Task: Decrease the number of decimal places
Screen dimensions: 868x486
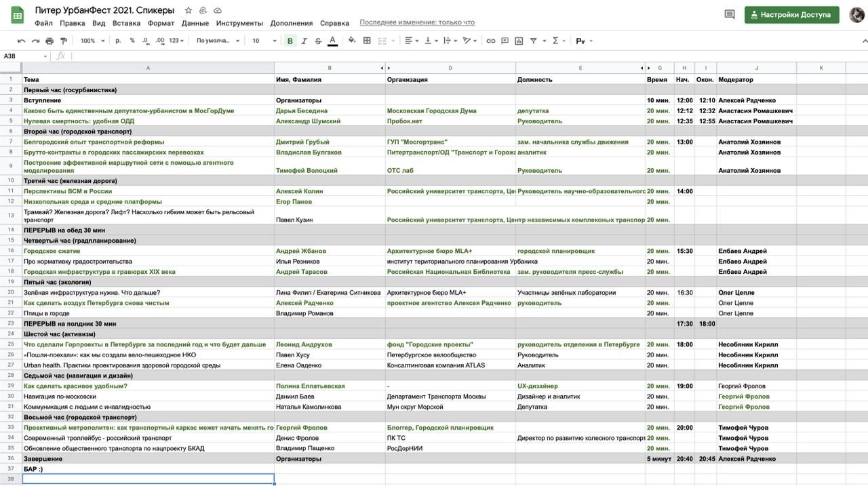Action: click(146, 41)
